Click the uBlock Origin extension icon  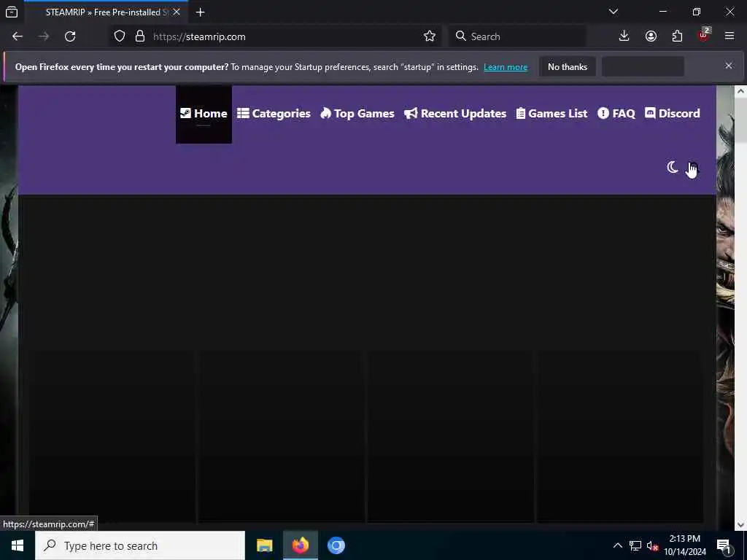[x=704, y=35]
